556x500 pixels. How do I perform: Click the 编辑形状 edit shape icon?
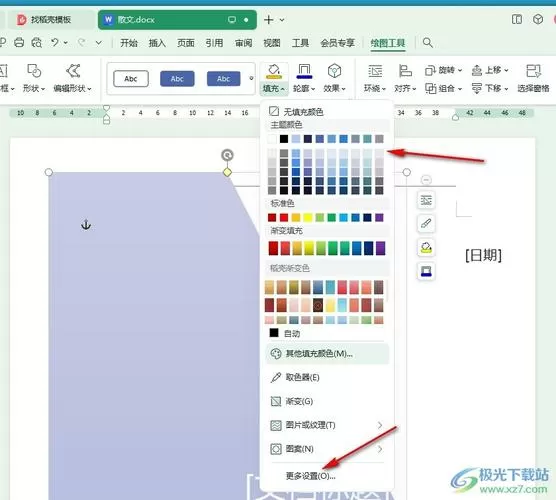pos(73,71)
